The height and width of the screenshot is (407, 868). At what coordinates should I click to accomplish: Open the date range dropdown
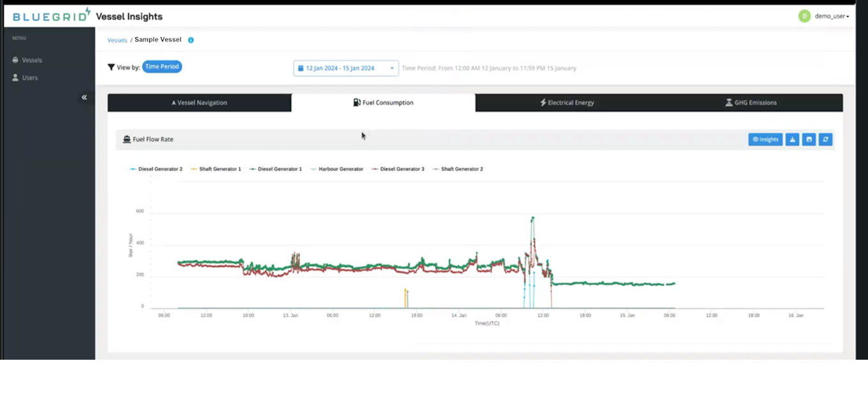(392, 67)
